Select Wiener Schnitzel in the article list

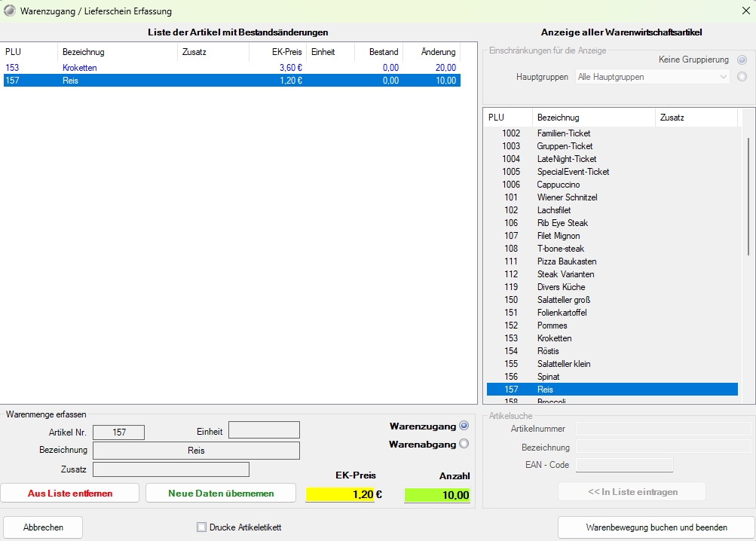pos(567,197)
